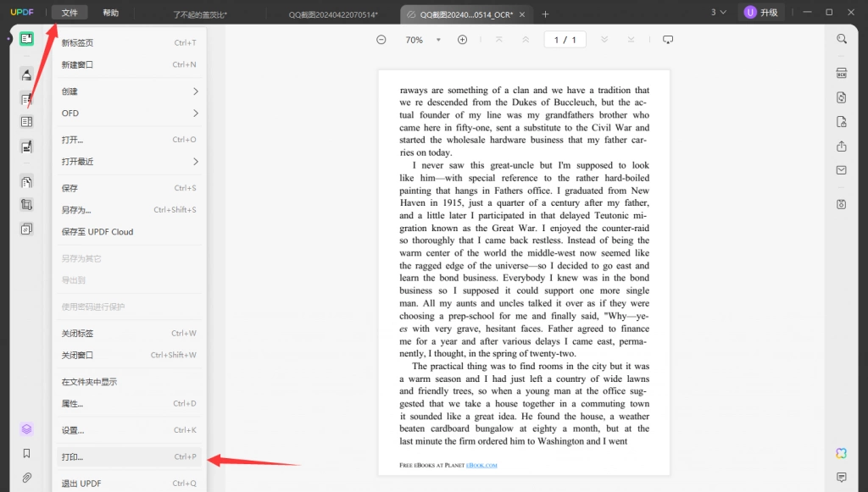Open the Convert PDF icon in right sidebar
Viewport: 868px width, 492px height.
(842, 97)
